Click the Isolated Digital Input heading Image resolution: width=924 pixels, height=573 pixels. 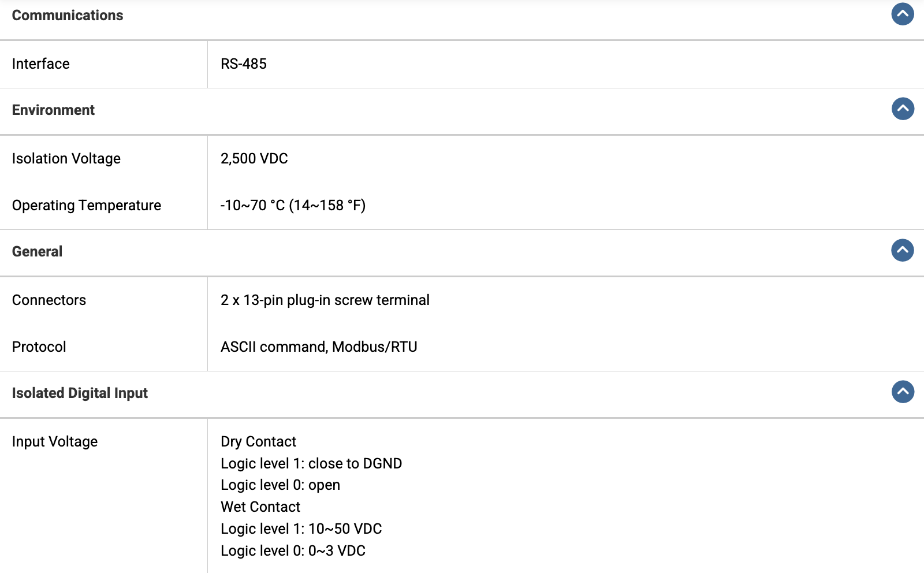point(80,393)
